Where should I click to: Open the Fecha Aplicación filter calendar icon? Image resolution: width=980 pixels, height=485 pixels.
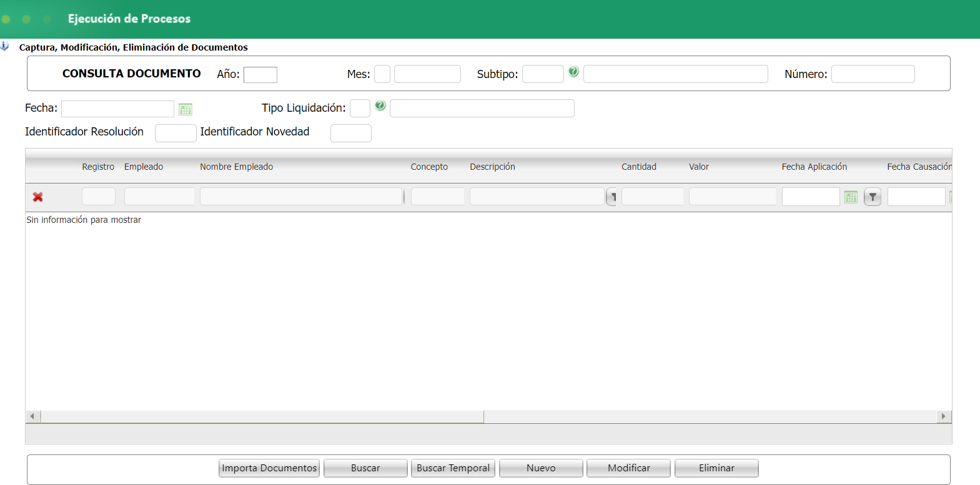(851, 197)
